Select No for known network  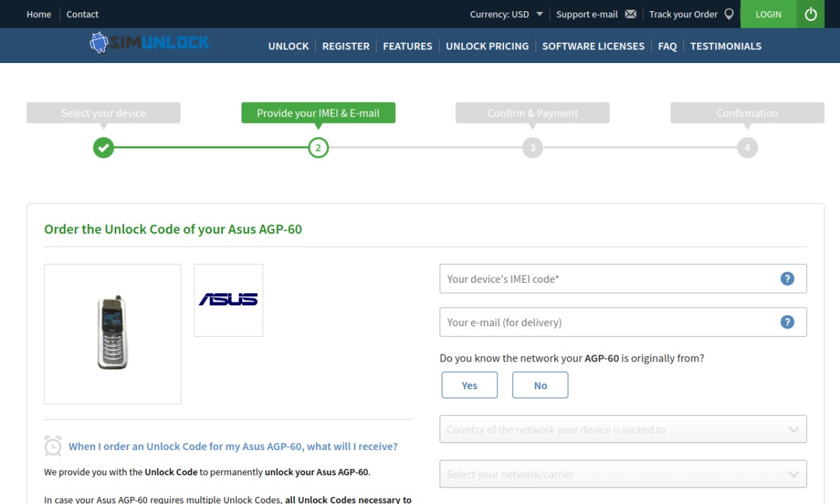[540, 385]
